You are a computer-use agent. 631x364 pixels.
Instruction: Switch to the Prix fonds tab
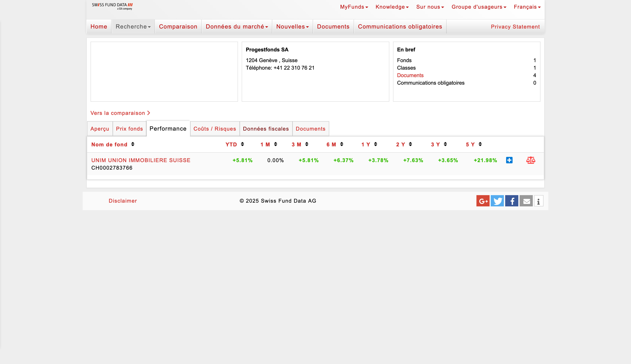coord(129,129)
